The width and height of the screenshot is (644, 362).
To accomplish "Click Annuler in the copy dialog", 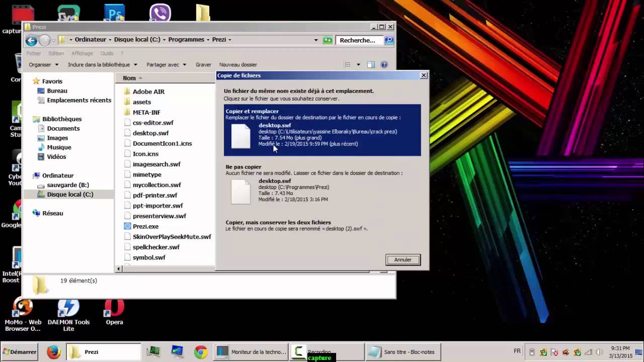I will 403,260.
